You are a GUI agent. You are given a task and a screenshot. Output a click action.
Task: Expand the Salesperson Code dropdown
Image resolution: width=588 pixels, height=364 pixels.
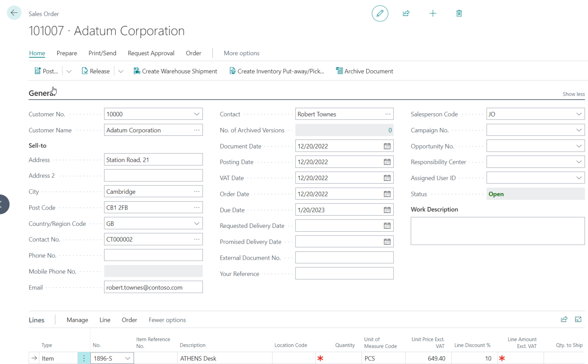coord(579,114)
